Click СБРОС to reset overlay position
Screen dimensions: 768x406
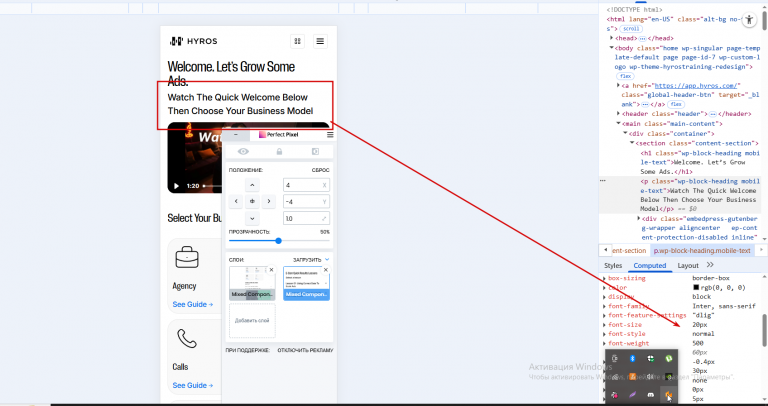321,170
